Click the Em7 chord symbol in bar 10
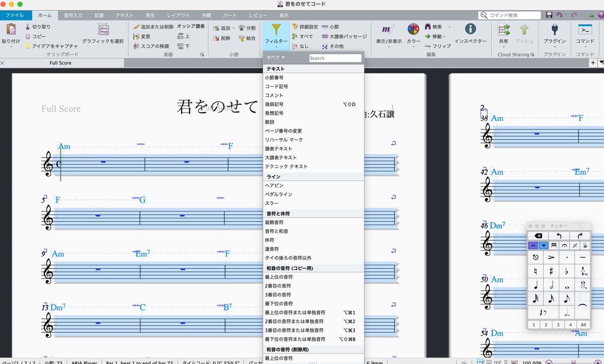 pos(143,254)
